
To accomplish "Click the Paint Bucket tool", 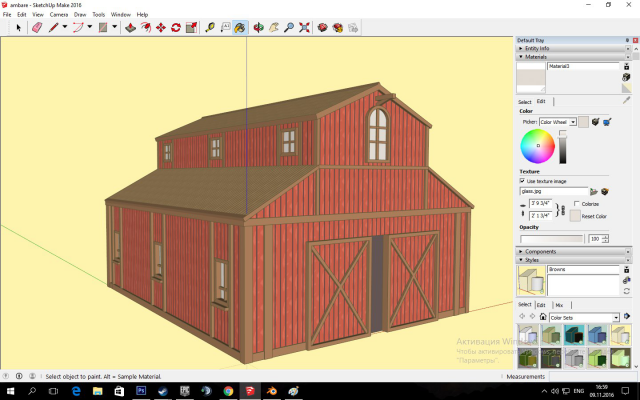I will (240, 28).
